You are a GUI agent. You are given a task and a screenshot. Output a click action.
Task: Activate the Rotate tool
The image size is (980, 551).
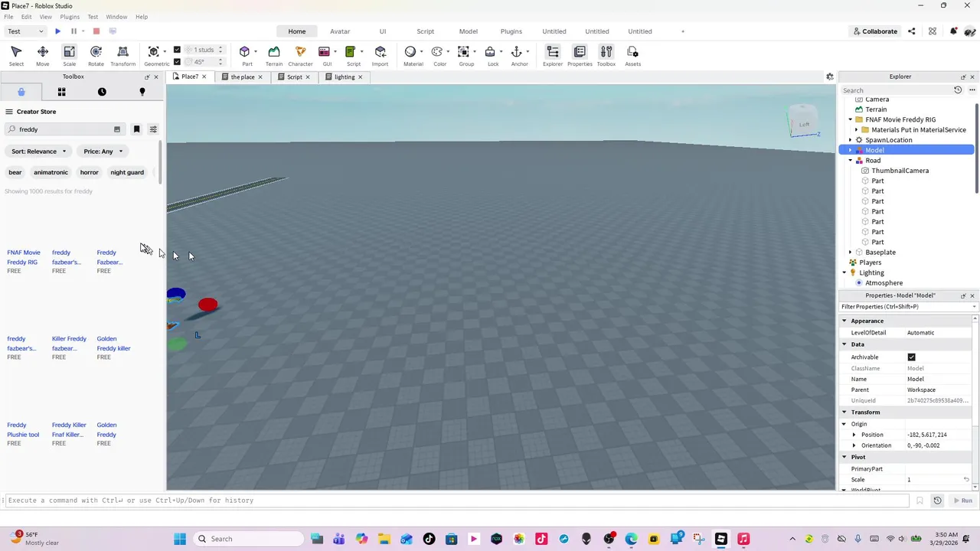(96, 55)
